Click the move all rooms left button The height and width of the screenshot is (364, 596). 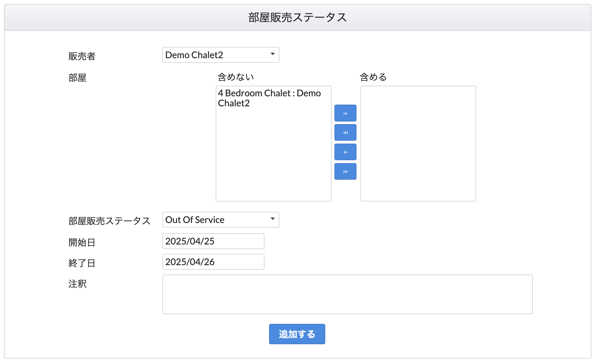345,172
